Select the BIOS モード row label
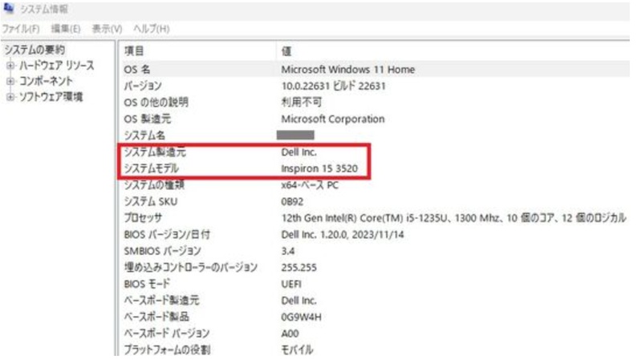Viewport: 642px width, 364px height. (x=147, y=284)
